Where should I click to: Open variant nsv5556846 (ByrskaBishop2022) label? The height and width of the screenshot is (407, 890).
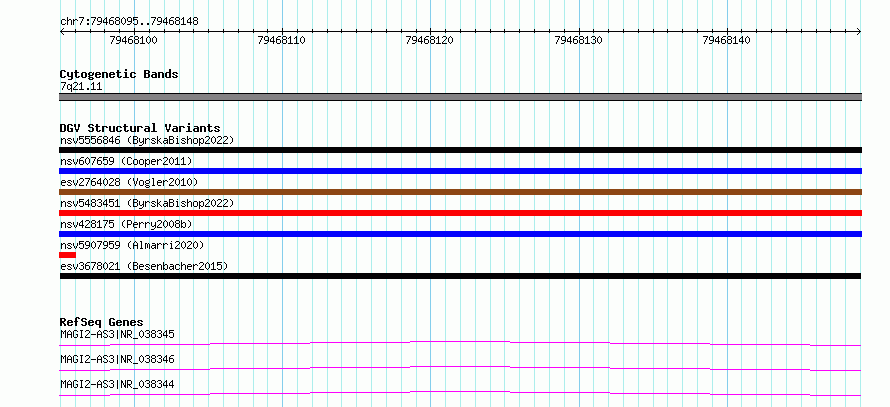[x=147, y=140]
